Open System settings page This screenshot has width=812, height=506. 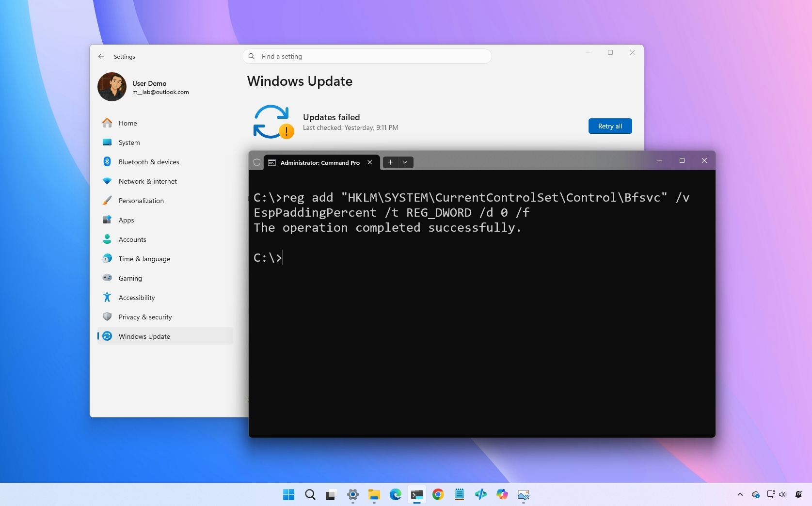tap(165, 142)
